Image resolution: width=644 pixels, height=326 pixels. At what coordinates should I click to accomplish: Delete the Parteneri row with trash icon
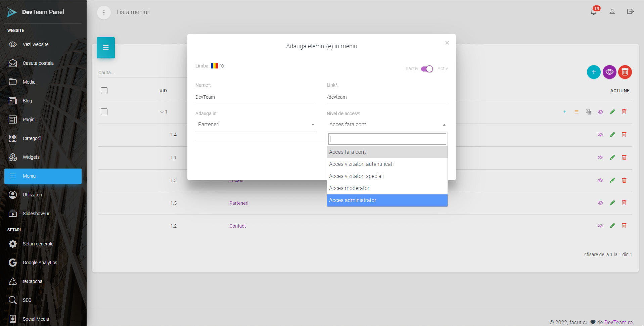click(x=624, y=203)
